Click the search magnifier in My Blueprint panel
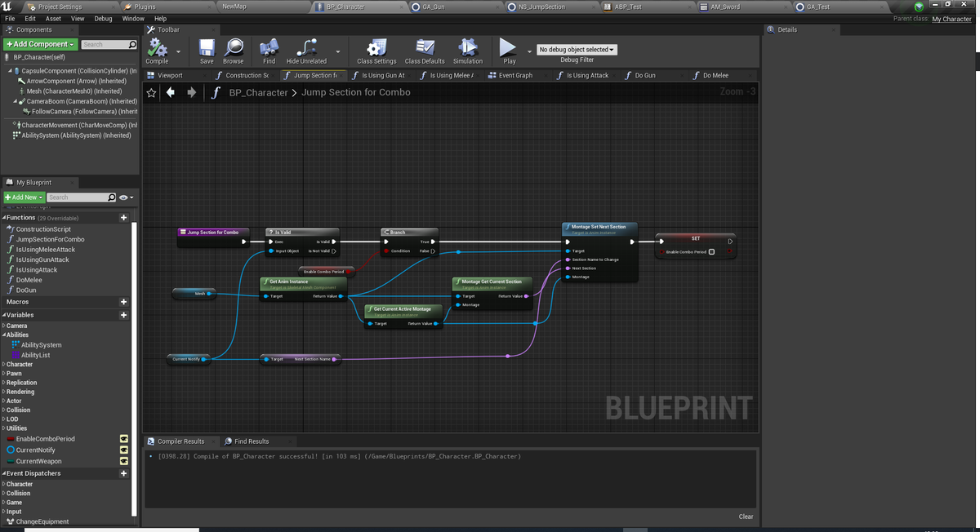 pos(112,197)
